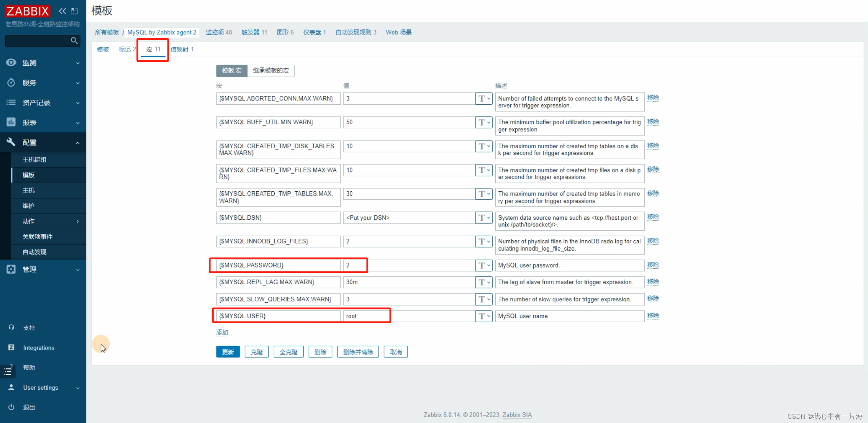The image size is (868, 423).
Task: Open Web 场景 link
Action: point(399,32)
